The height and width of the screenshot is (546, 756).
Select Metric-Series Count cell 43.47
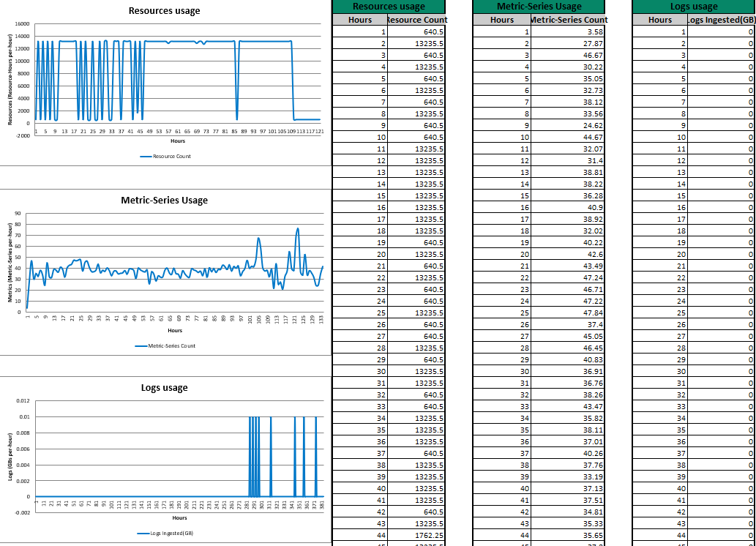[x=567, y=407]
